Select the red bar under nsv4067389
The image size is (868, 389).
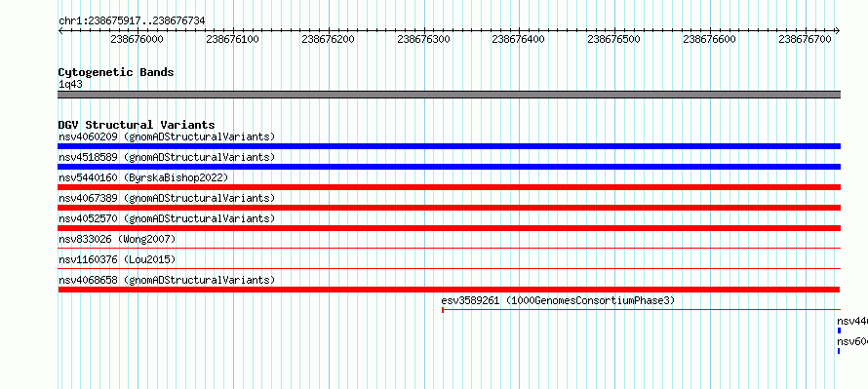click(x=449, y=208)
